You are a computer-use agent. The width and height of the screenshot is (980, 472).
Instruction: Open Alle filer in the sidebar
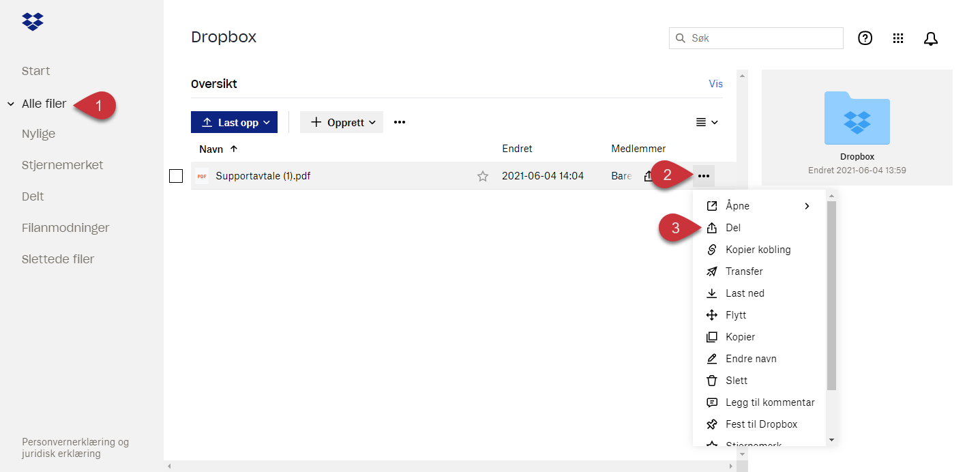coord(44,104)
